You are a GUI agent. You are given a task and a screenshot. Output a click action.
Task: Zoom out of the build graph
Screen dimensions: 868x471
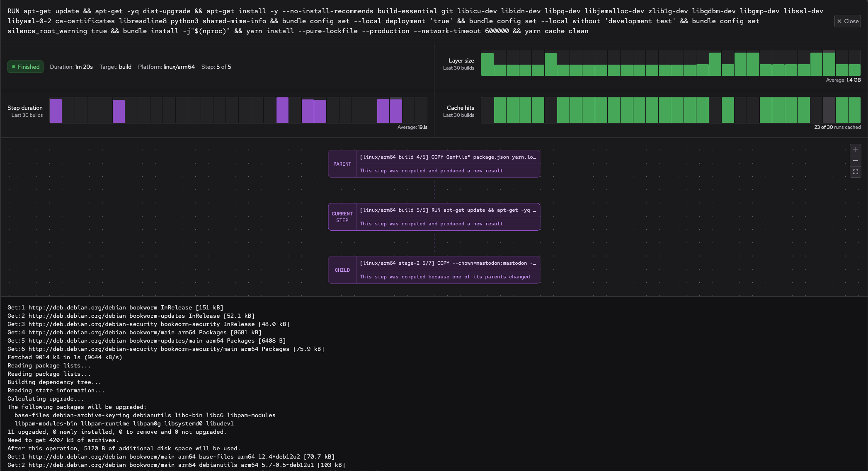click(856, 161)
